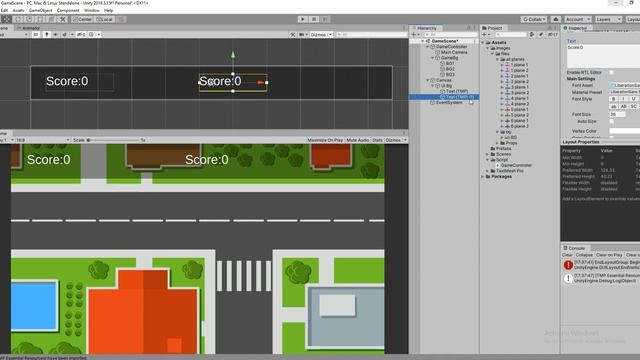Toggle Local handle rotation button

click(x=104, y=19)
